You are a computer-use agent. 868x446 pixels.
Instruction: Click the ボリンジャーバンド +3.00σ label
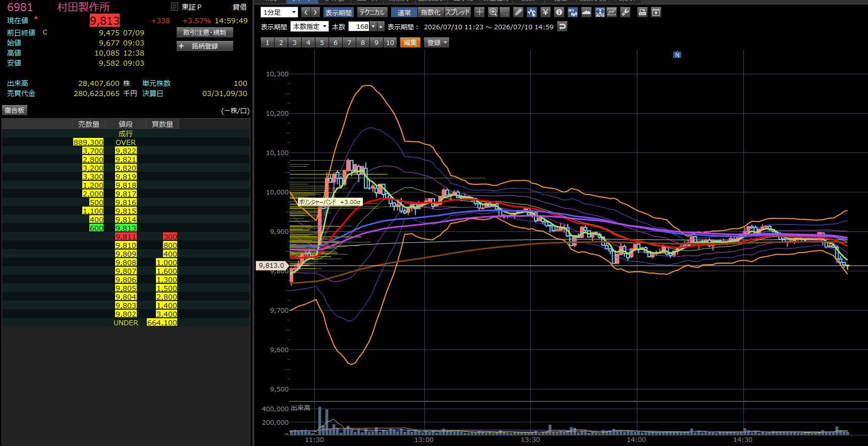[330, 202]
